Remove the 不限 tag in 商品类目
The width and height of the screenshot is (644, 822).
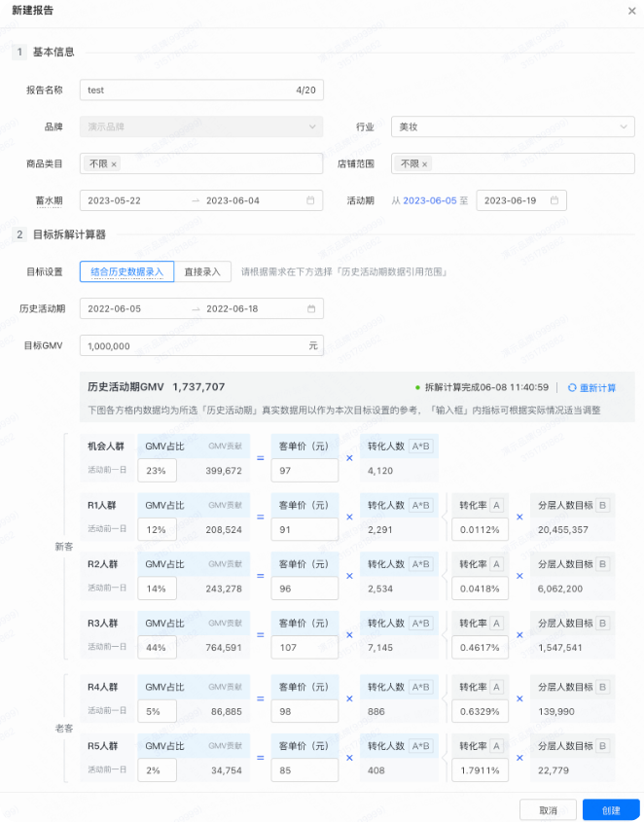[114, 164]
